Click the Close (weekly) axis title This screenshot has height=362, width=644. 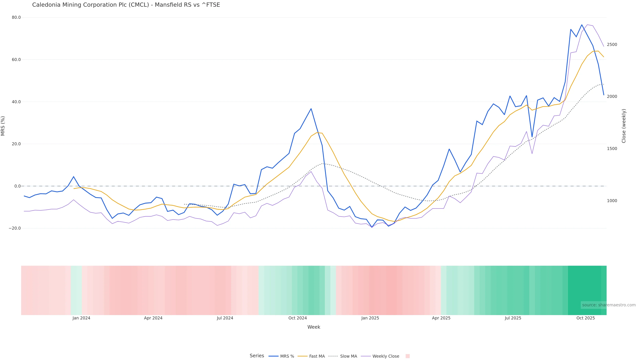click(x=624, y=126)
